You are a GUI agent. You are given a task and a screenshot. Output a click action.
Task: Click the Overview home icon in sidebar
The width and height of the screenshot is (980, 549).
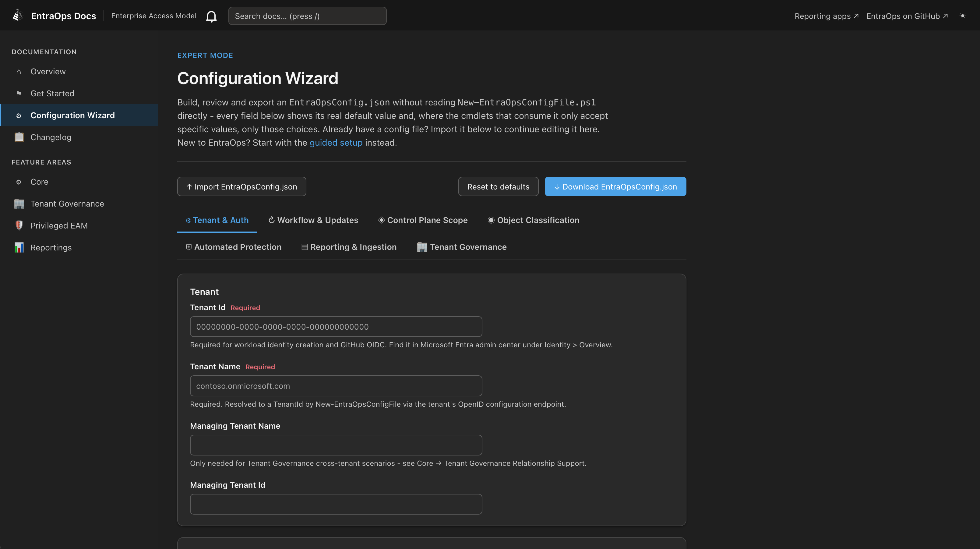click(x=19, y=72)
